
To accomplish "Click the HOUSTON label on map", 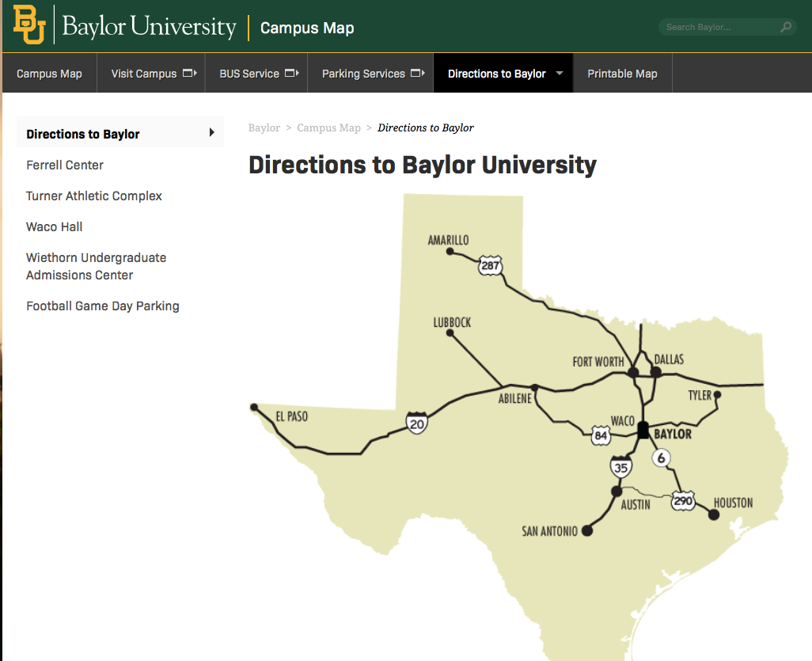I will 734,503.
